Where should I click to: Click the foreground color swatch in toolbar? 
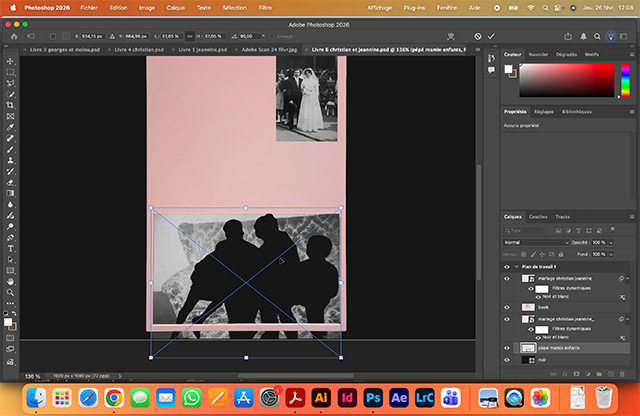click(8, 322)
